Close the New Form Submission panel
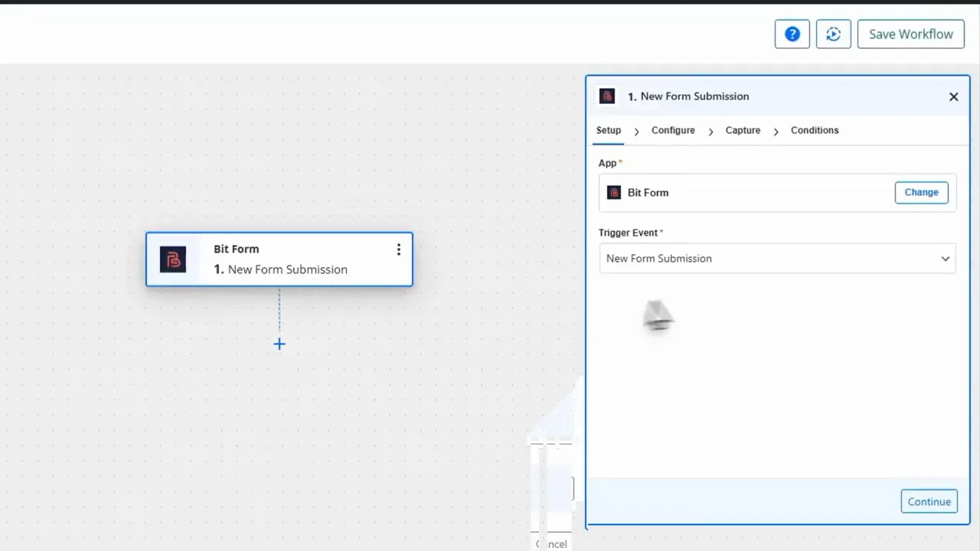The width and height of the screenshot is (980, 551). pos(953,96)
